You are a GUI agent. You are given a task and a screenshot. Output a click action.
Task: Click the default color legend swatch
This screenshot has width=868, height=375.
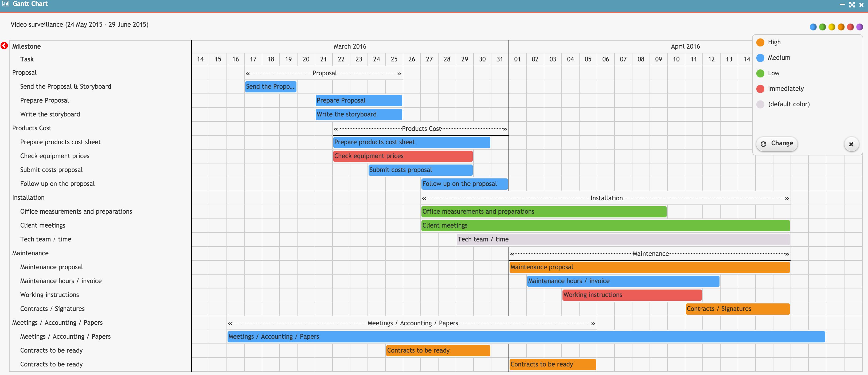tap(760, 104)
